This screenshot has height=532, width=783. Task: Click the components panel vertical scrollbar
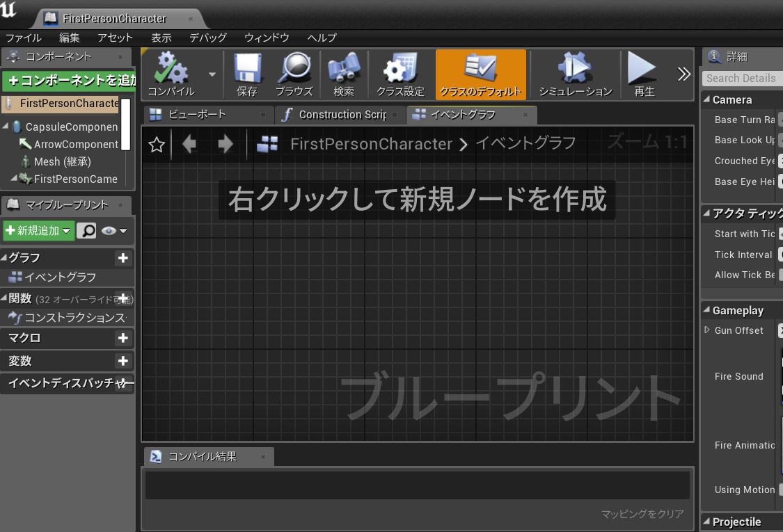coord(126,124)
